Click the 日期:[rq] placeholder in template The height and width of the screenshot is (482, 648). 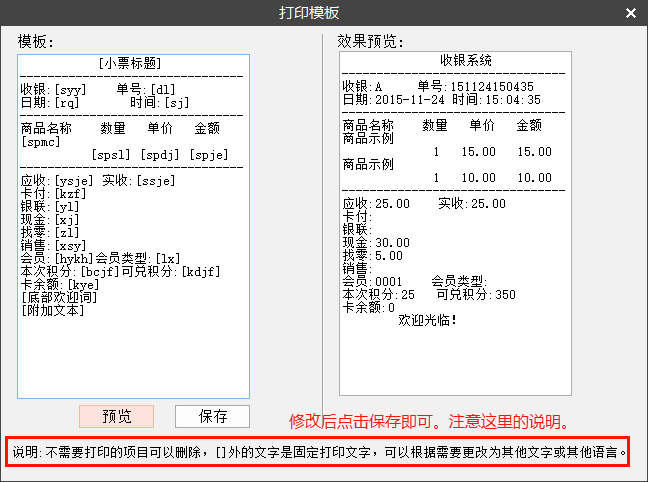49,102
